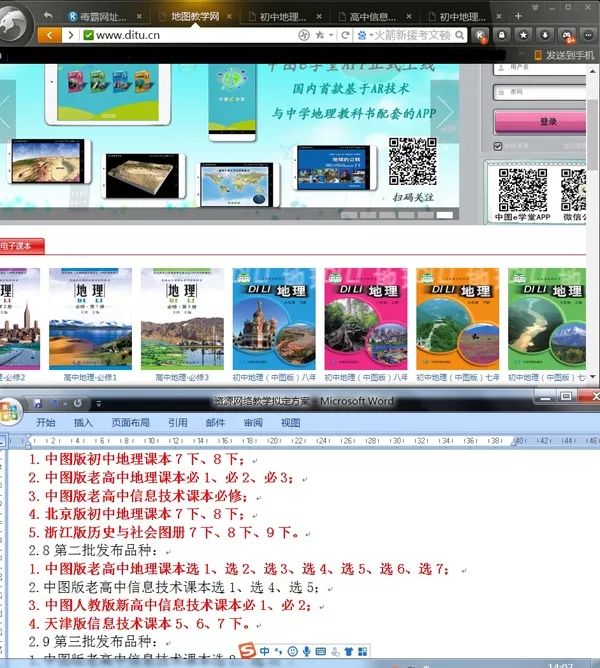This screenshot has width=600, height=668.
Task: Toggle the remember login checkbox
Action: click(497, 146)
